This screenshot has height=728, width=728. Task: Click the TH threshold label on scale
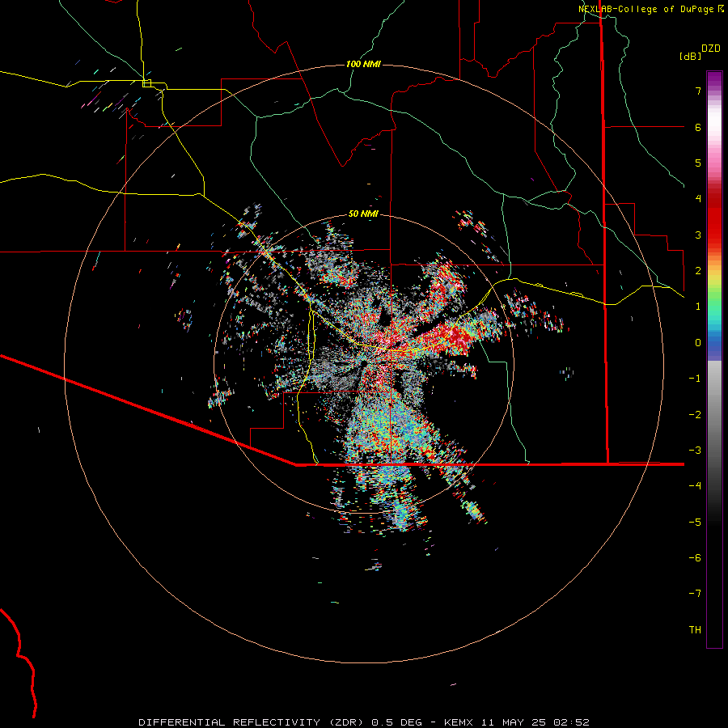pyautogui.click(x=695, y=630)
